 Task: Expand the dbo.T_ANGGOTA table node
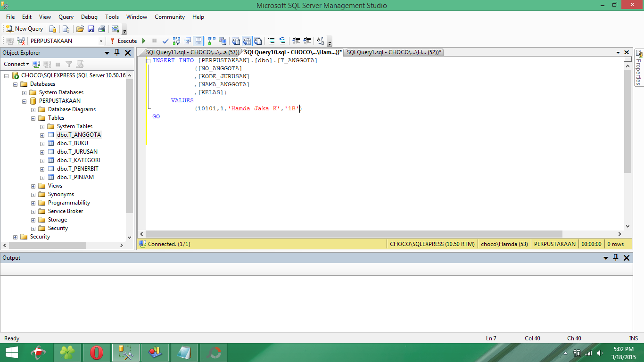[x=42, y=135]
